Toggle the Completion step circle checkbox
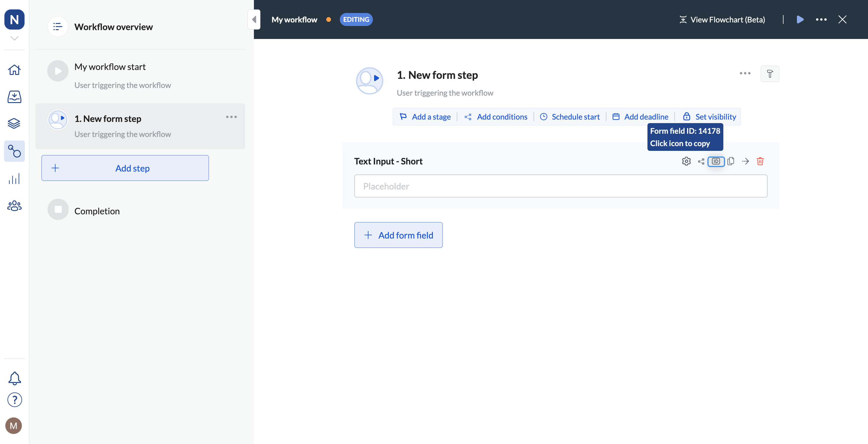 pyautogui.click(x=58, y=209)
